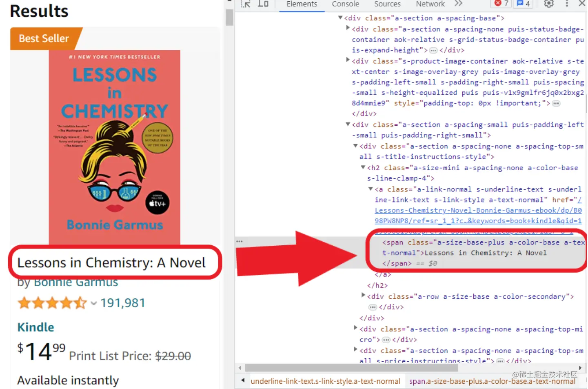The width and height of the screenshot is (588, 389).
Task: Click the three-dot gutter icon beside selected span
Action: pos(240,242)
